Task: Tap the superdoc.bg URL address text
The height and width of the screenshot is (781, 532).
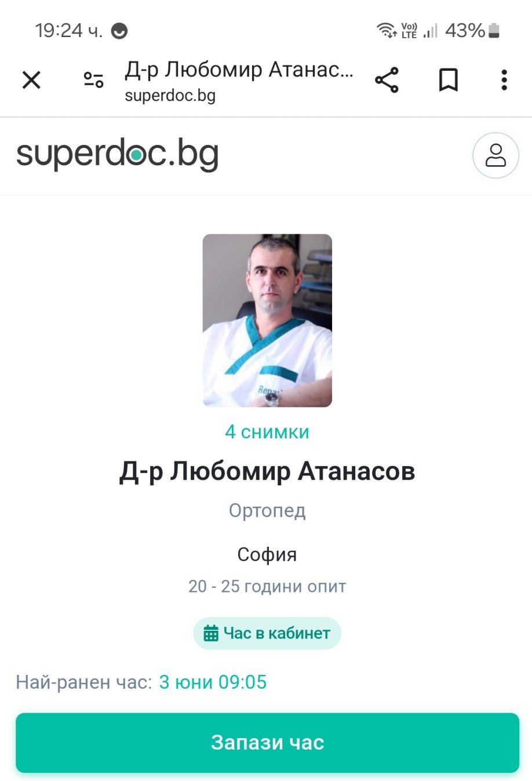Action: (x=170, y=96)
